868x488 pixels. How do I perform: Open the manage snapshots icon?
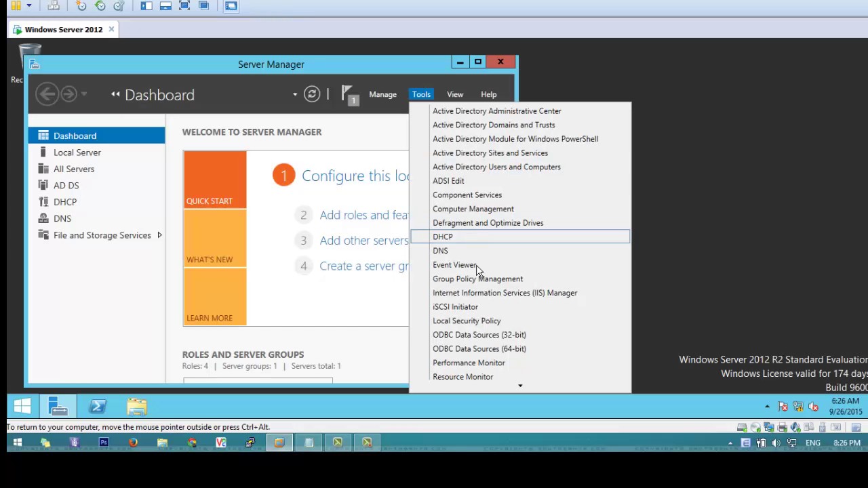point(119,5)
